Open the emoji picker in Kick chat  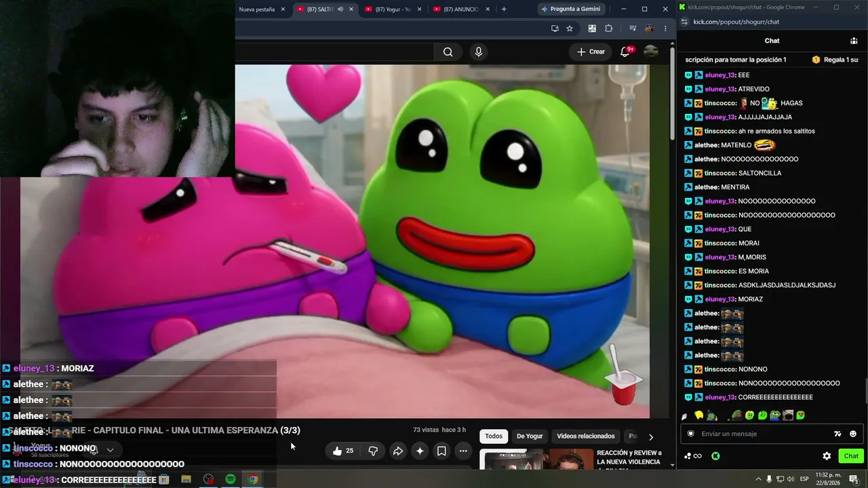pos(853,434)
